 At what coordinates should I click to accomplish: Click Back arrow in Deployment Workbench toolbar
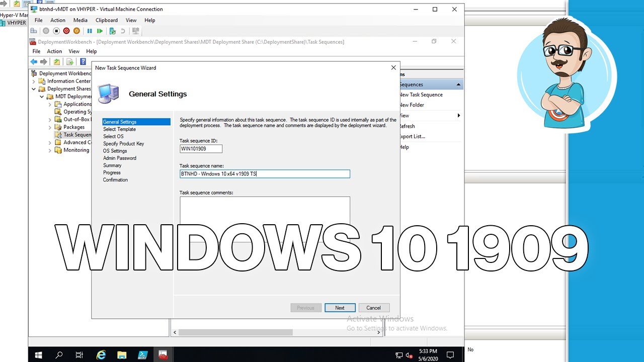coord(34,62)
